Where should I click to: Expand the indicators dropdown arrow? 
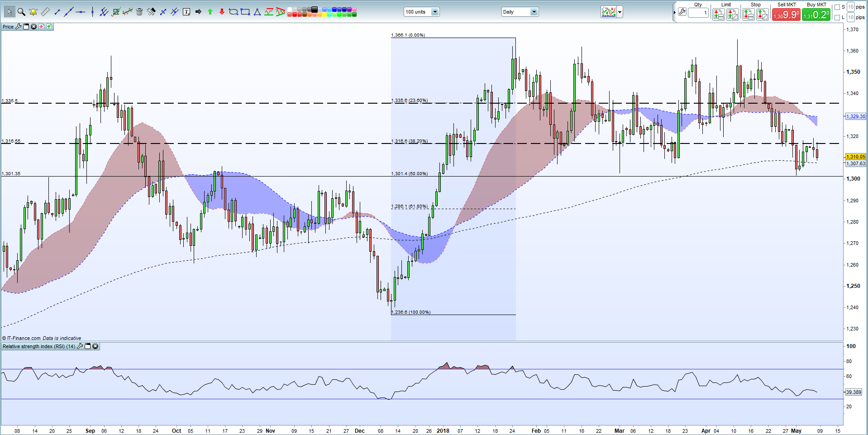pyautogui.click(x=620, y=12)
